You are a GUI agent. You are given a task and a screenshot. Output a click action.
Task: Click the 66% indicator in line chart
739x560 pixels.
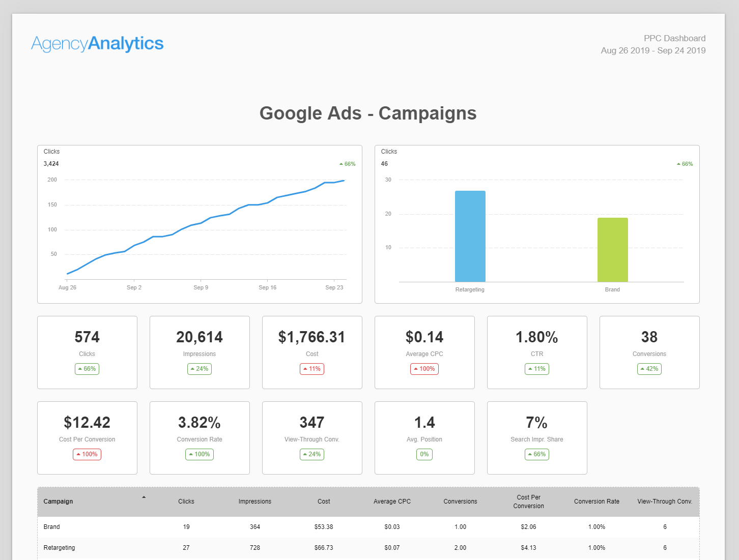point(348,164)
